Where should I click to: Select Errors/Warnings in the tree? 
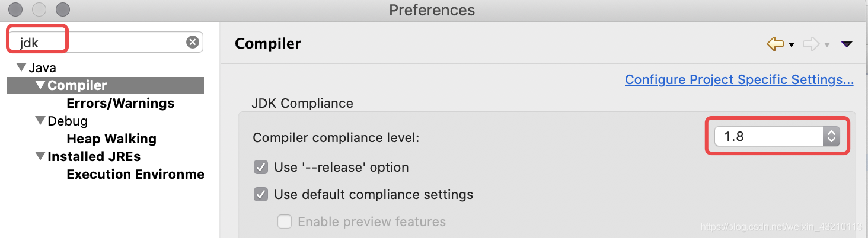tap(120, 103)
